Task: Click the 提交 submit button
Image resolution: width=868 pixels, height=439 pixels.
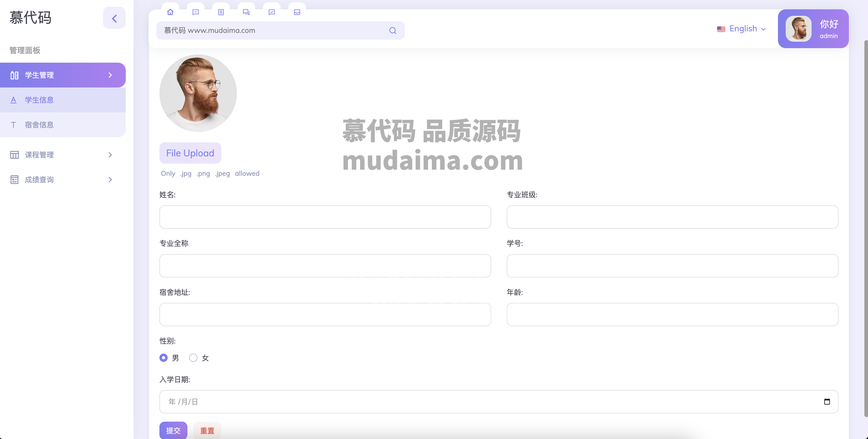Action: 173,430
